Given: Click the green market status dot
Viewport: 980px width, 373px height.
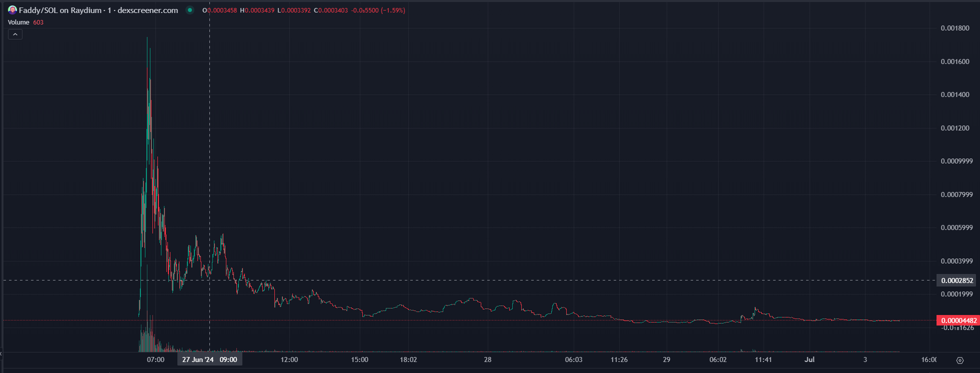Looking at the screenshot, I should pos(190,10).
